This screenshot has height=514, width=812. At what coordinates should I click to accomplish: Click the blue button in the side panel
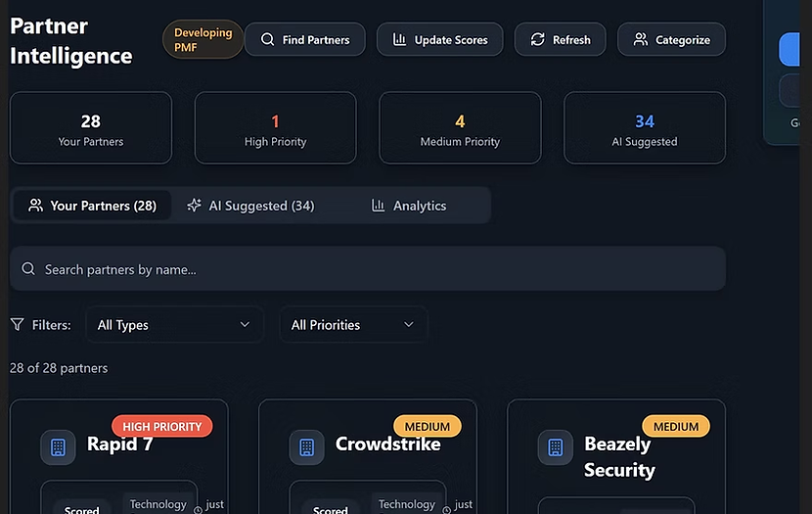click(789, 50)
